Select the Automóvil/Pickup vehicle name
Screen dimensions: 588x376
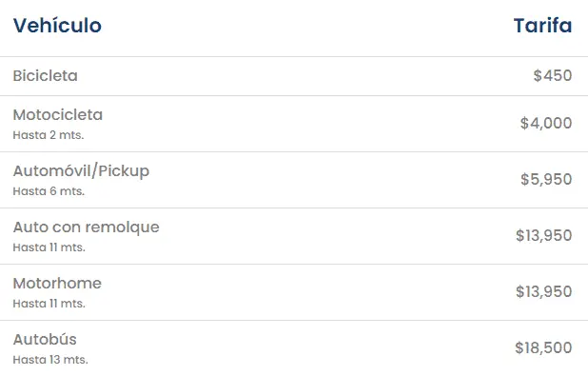coord(82,171)
